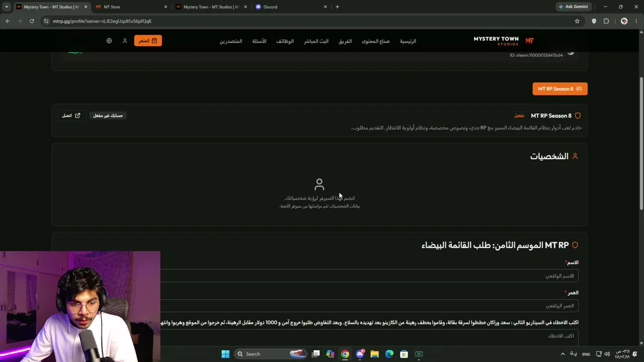Open the Chrome profile avatar
The image size is (644, 362).
pos(624,21)
